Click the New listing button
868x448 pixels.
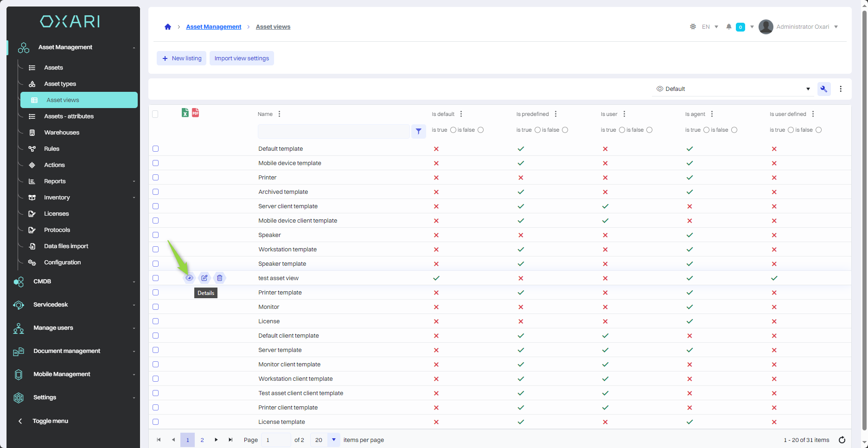(181, 58)
